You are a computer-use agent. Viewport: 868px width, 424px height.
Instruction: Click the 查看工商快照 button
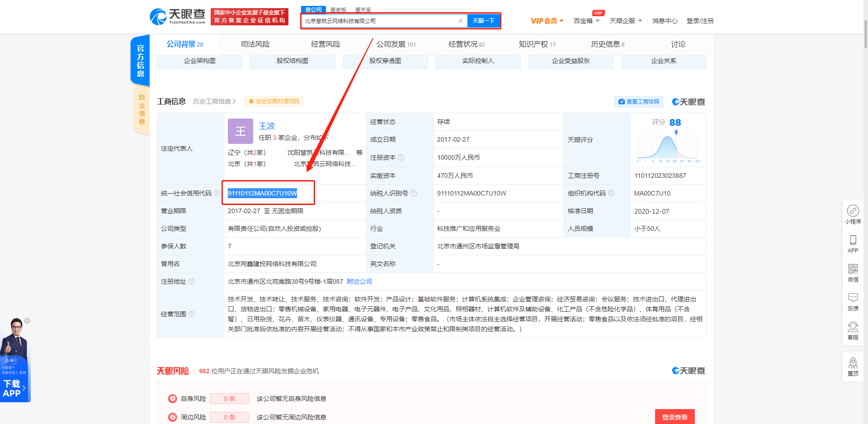[638, 102]
